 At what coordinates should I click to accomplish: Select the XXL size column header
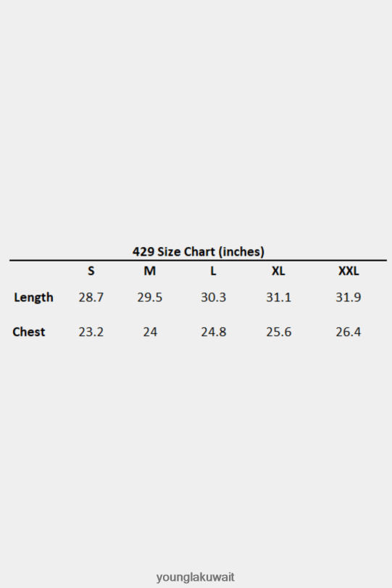tap(349, 271)
